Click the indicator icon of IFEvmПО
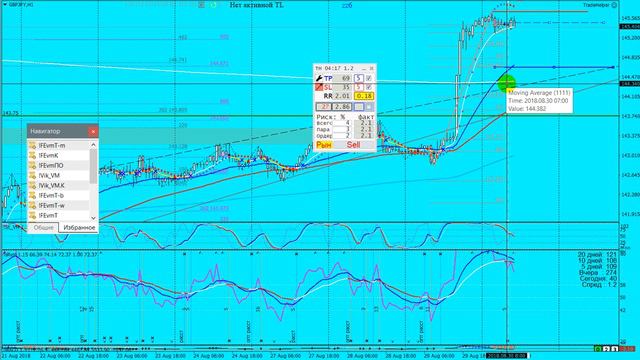The image size is (640, 360). click(x=33, y=165)
